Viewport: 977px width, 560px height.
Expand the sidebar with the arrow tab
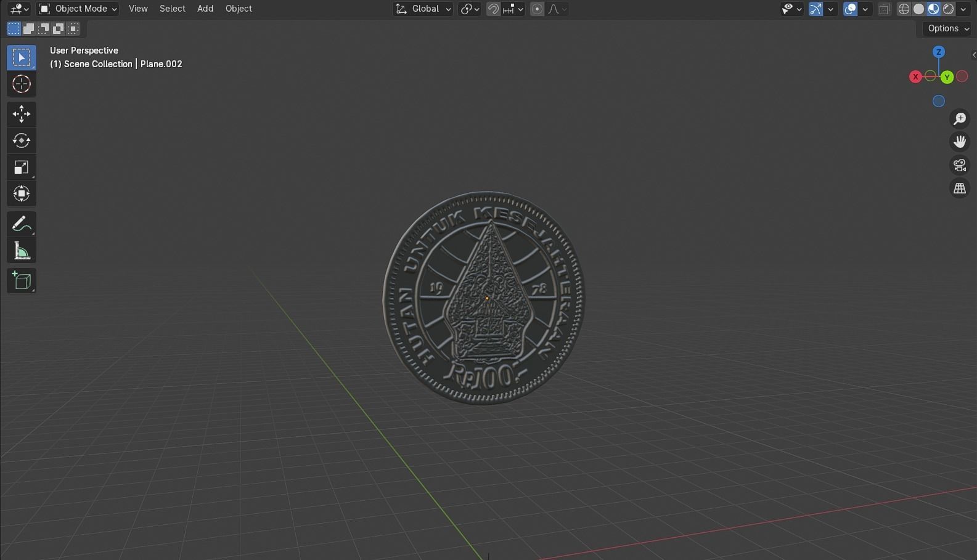[973, 55]
